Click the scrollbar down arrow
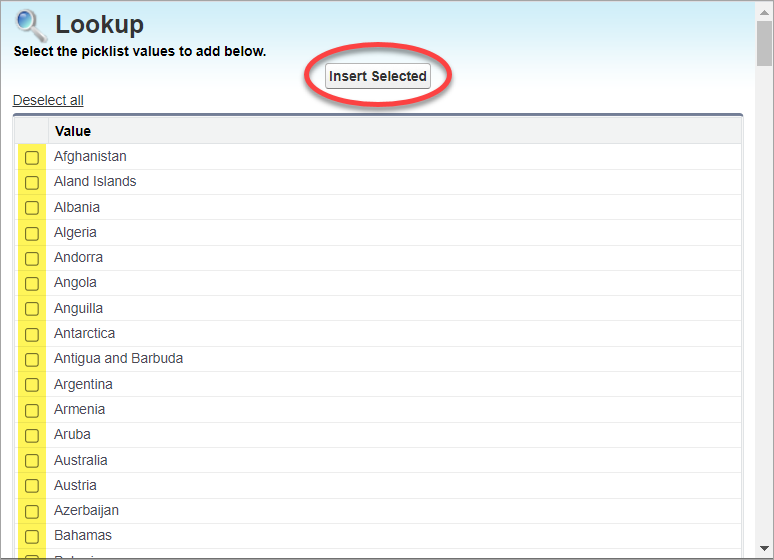 765,548
